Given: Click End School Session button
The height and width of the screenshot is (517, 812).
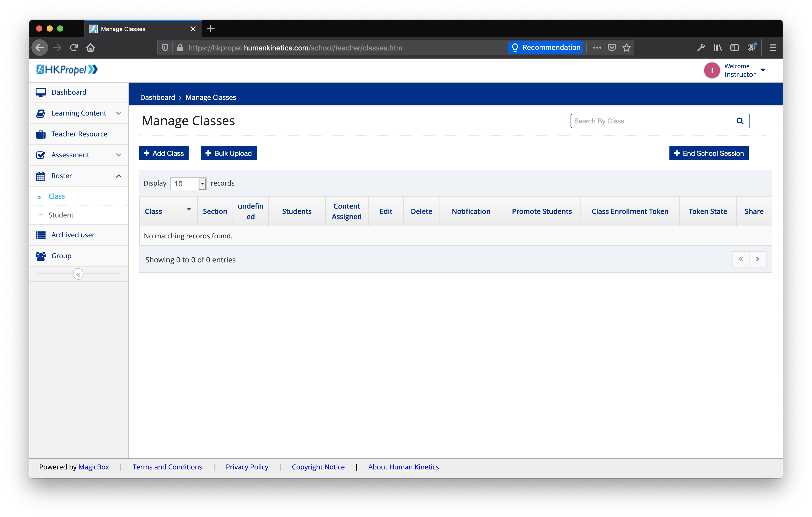Looking at the screenshot, I should (x=708, y=153).
